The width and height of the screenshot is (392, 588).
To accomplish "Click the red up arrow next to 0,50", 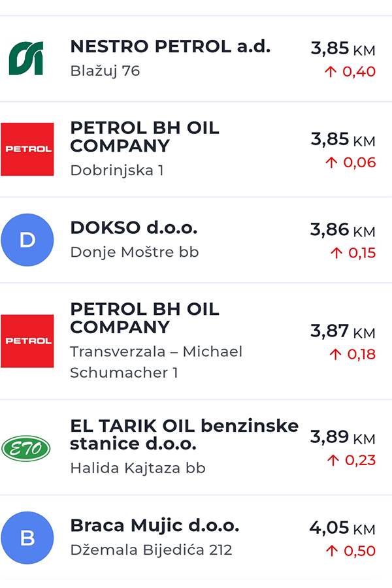I will pyautogui.click(x=331, y=551).
